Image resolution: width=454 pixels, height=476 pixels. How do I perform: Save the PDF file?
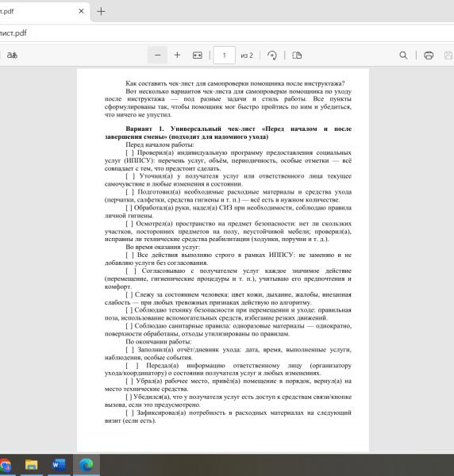[448, 56]
